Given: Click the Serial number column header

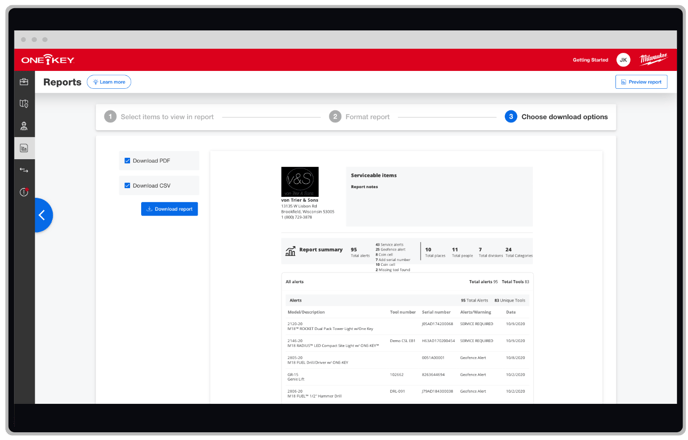Looking at the screenshot, I should coord(436,312).
